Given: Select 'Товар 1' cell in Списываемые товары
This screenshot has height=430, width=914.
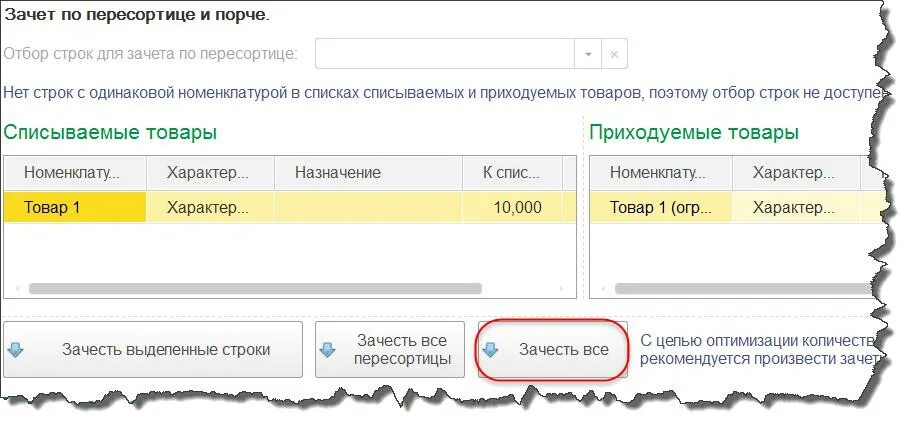Looking at the screenshot, I should pyautogui.click(x=75, y=207).
